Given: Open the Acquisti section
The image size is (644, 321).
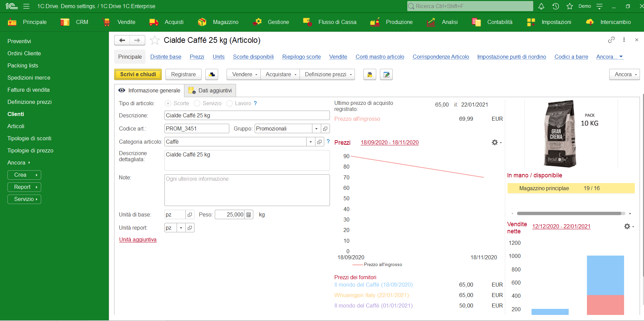Looking at the screenshot, I should (166, 22).
